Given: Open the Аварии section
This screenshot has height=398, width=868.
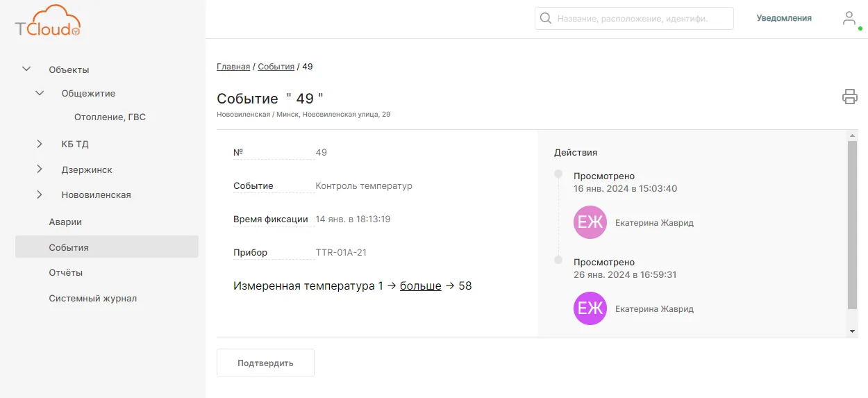Looking at the screenshot, I should (65, 222).
